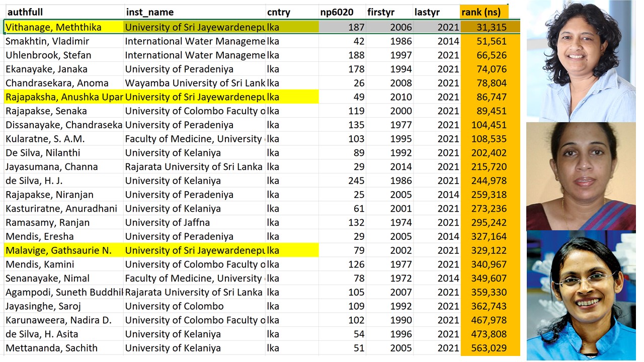Click the cell 'Chandrasekara, Anoma'
This screenshot has width=644, height=362.
click(64, 83)
